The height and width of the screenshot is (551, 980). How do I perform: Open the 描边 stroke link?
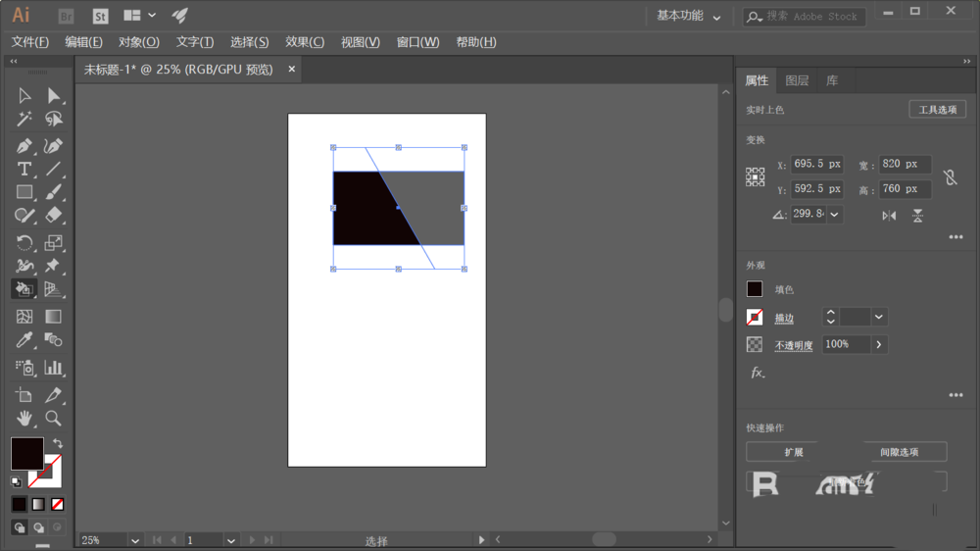(784, 318)
